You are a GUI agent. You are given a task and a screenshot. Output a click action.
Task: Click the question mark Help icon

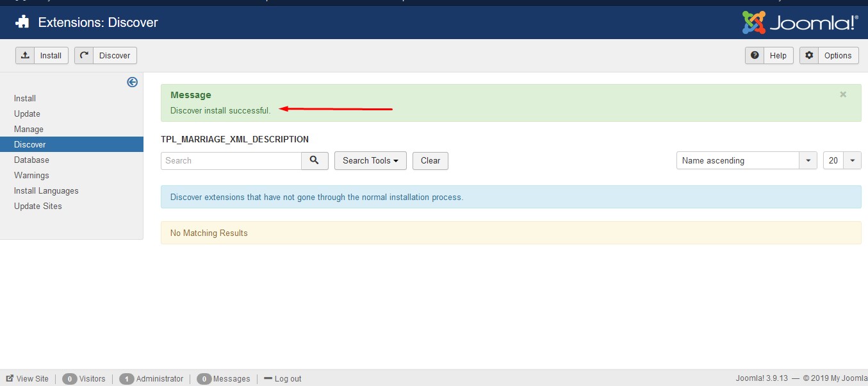pyautogui.click(x=755, y=56)
